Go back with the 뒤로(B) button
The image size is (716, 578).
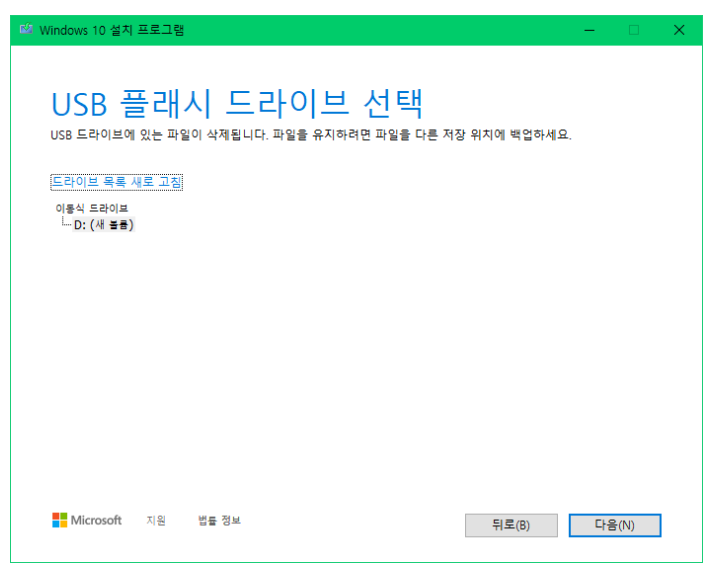coord(511,525)
